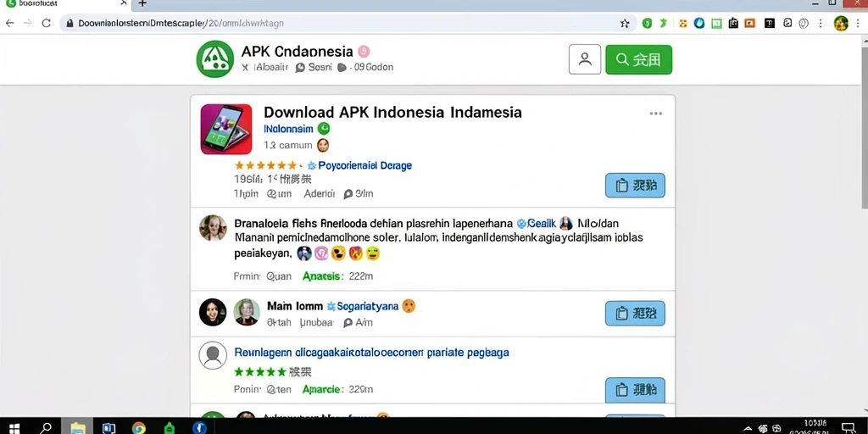Open the Reunlagem pariate pegbaga link
Screen dimensions: 868x434
371,352
